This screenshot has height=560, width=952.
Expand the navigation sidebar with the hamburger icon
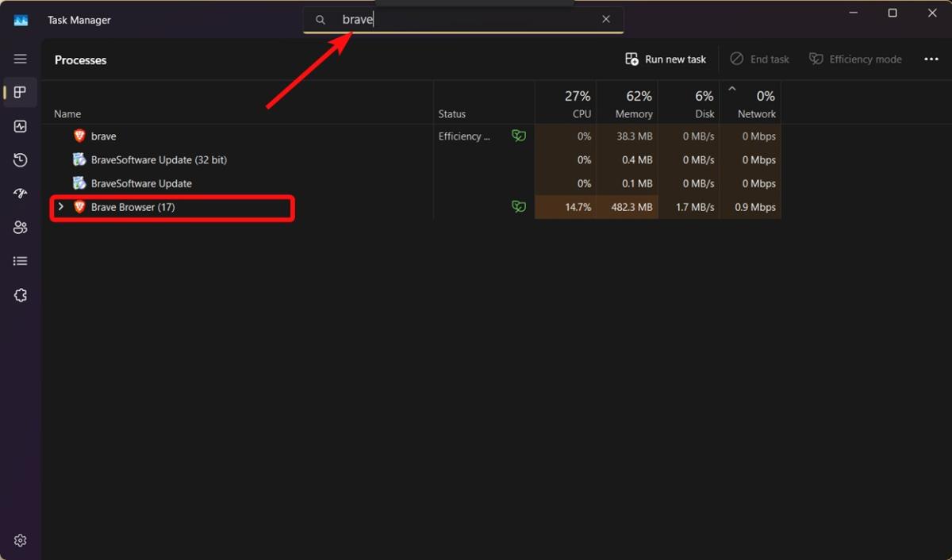click(20, 58)
